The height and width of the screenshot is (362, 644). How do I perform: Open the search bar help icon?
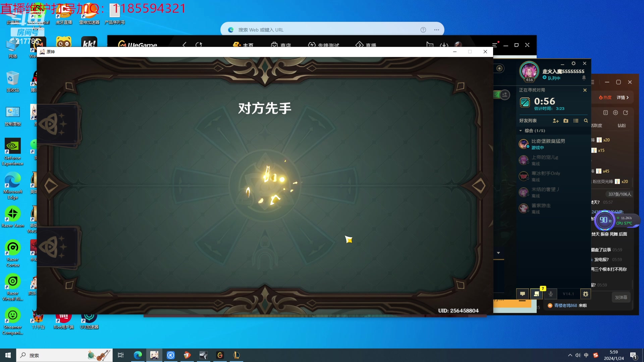(x=423, y=30)
